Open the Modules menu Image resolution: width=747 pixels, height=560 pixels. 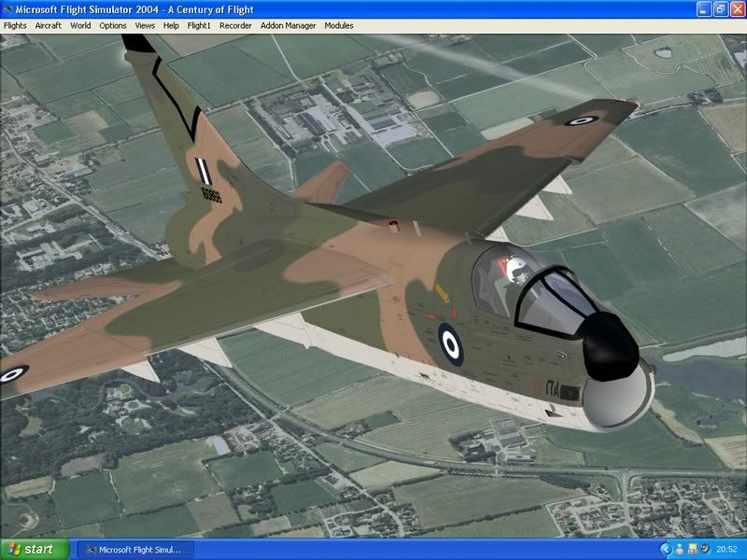(339, 26)
